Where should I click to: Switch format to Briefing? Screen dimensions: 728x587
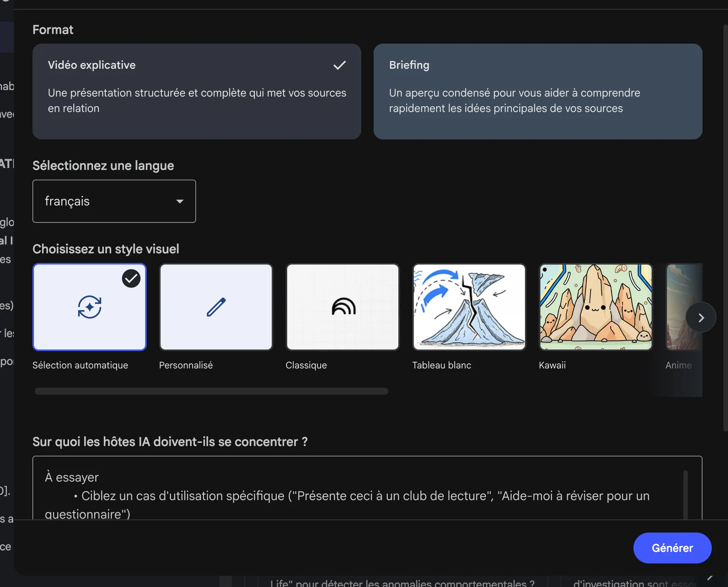[x=538, y=92]
